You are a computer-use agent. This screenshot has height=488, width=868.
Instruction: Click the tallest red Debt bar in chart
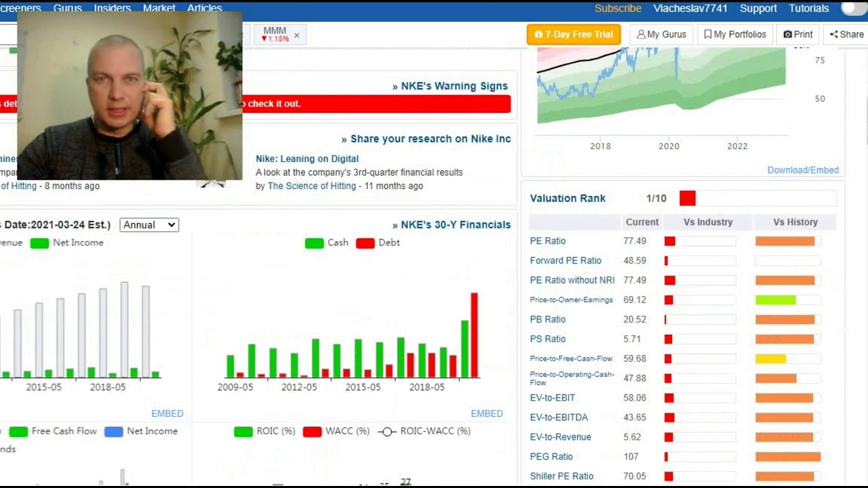pos(474,335)
